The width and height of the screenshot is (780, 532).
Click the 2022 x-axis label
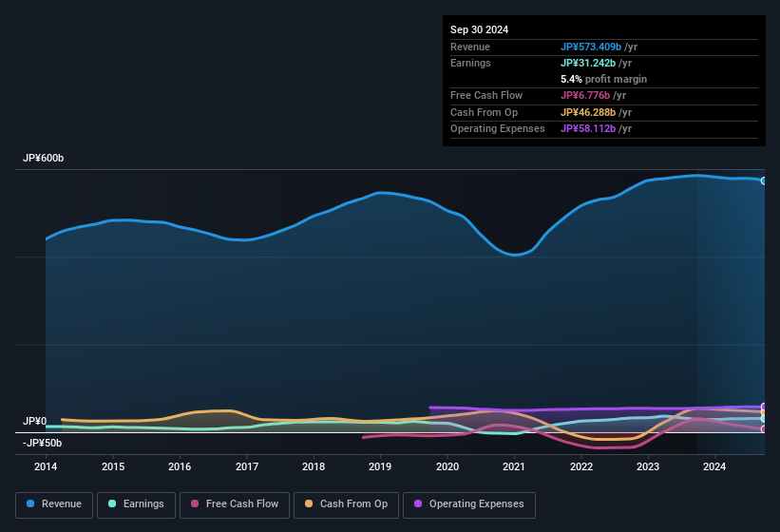581,466
